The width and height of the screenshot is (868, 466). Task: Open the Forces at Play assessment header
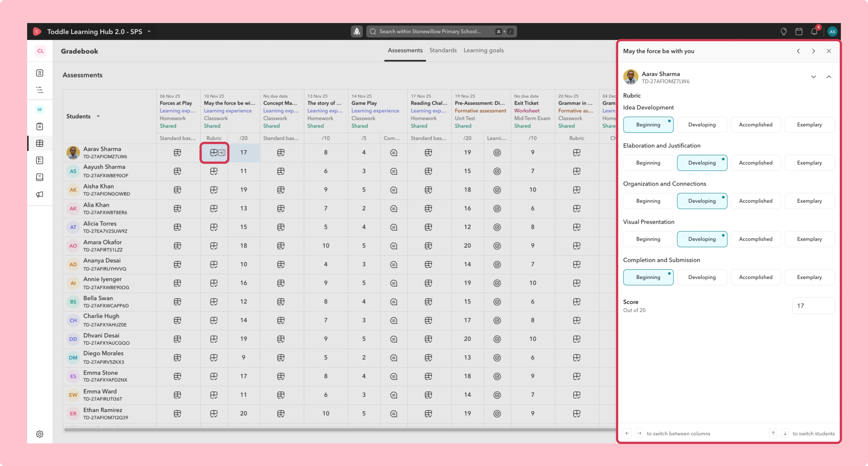point(176,103)
